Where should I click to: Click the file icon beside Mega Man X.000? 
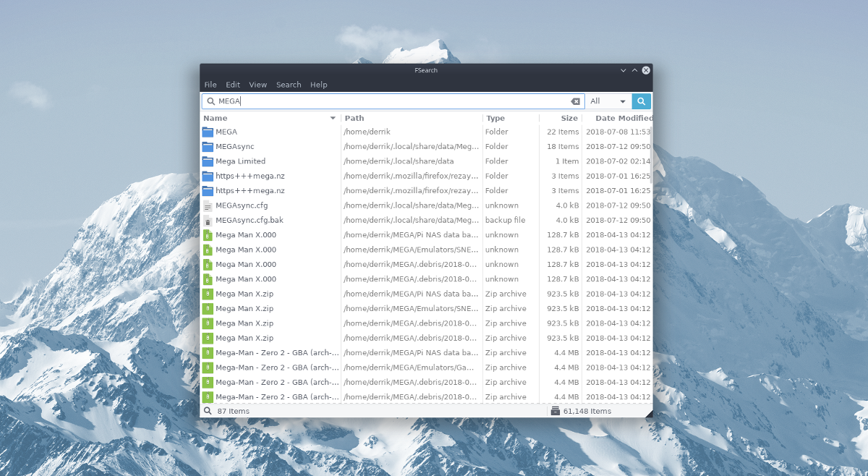(x=208, y=234)
